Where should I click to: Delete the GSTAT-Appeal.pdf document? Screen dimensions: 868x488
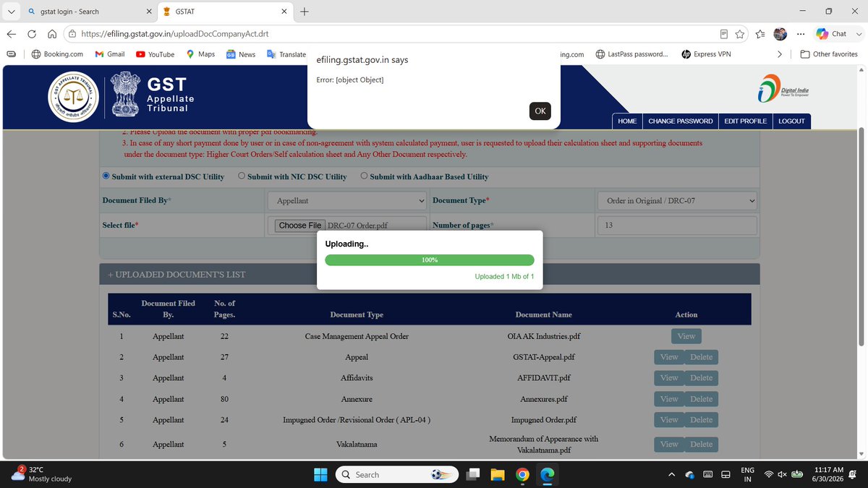pyautogui.click(x=701, y=357)
